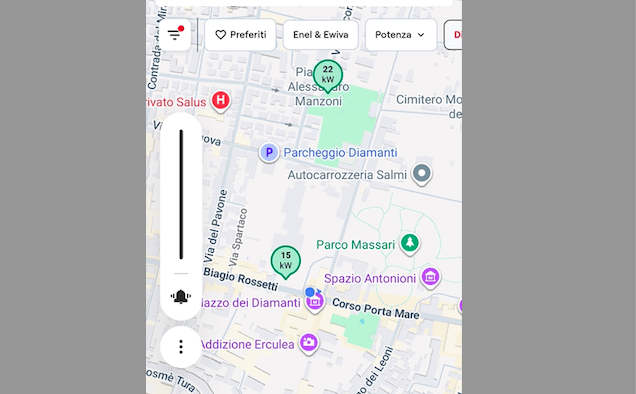Tap the Parco Massari tree marker

(410, 244)
